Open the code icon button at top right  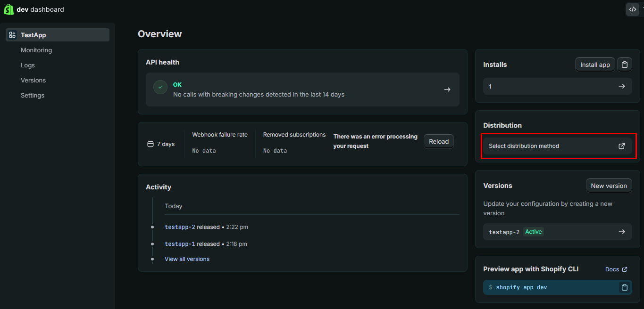633,9
